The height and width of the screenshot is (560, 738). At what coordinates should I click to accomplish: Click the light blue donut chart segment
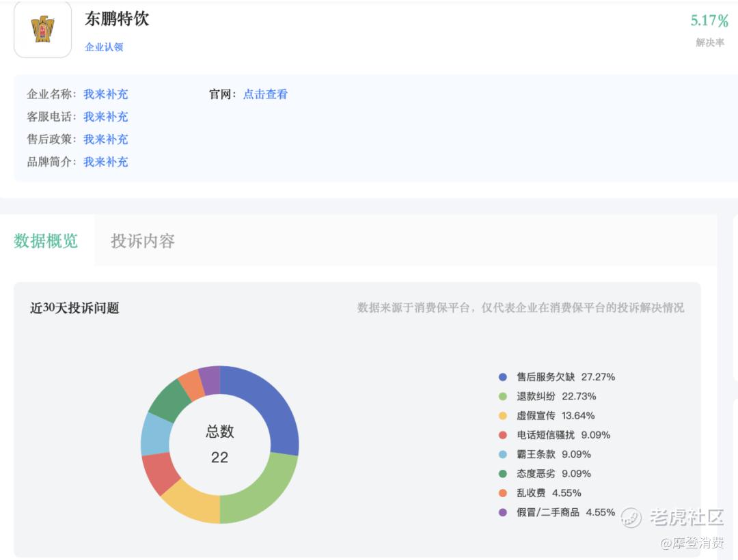pos(156,434)
